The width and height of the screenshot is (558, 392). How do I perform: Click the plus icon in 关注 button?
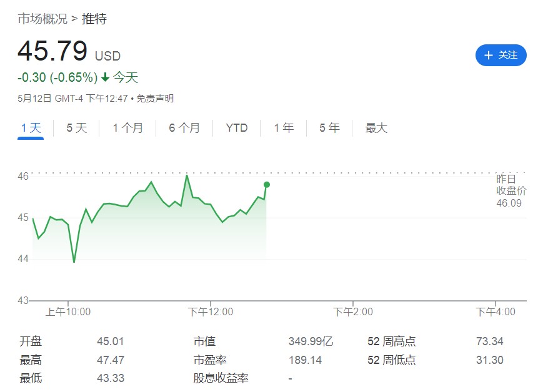[489, 56]
